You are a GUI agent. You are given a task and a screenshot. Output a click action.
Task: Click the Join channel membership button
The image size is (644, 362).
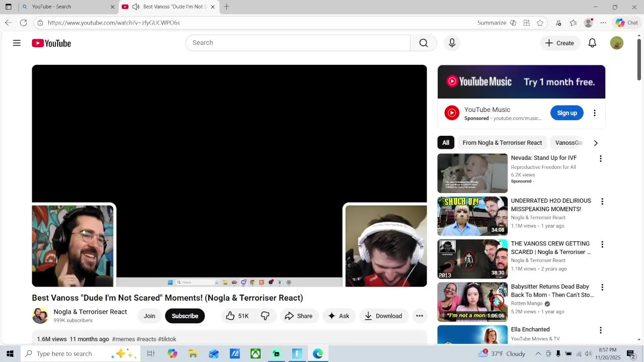(x=149, y=316)
